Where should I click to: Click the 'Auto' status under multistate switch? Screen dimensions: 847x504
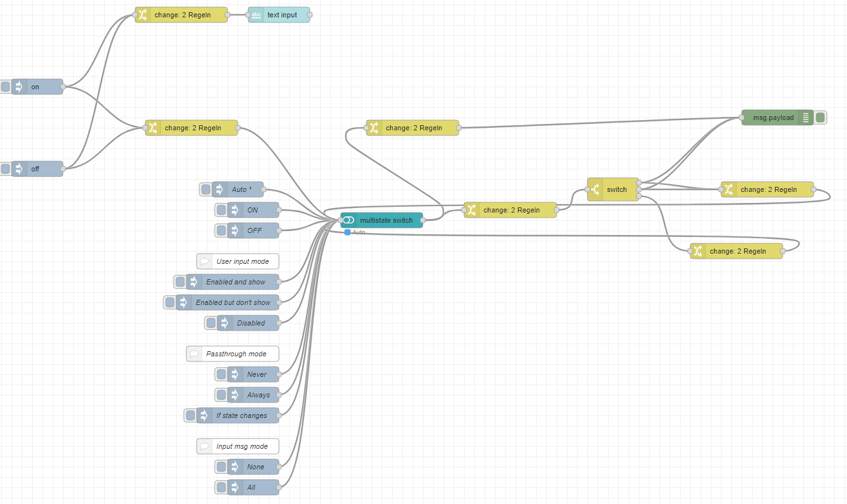359,232
